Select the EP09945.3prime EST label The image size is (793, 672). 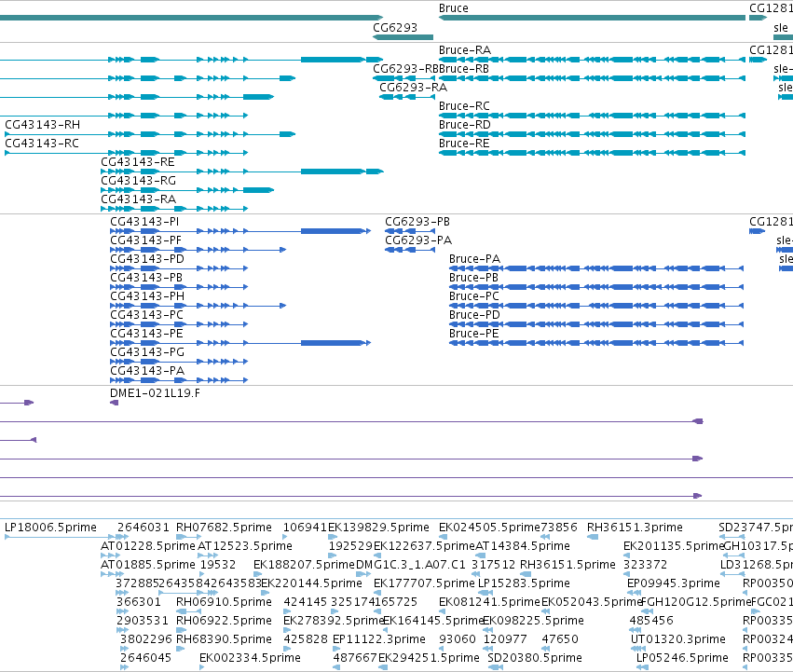coord(673,584)
